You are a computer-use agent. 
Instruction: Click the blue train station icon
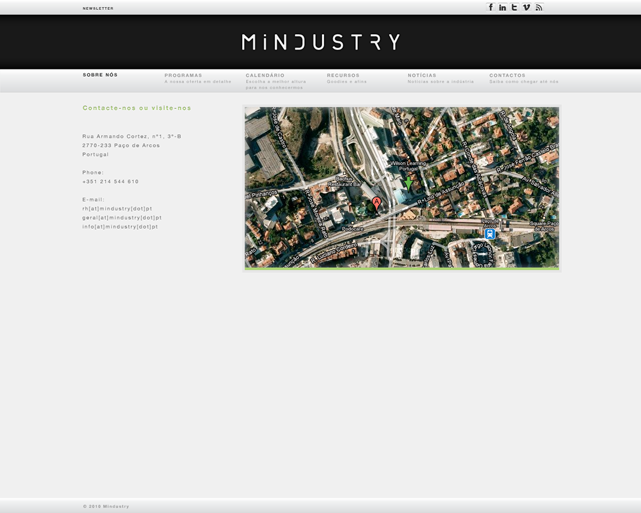[490, 234]
